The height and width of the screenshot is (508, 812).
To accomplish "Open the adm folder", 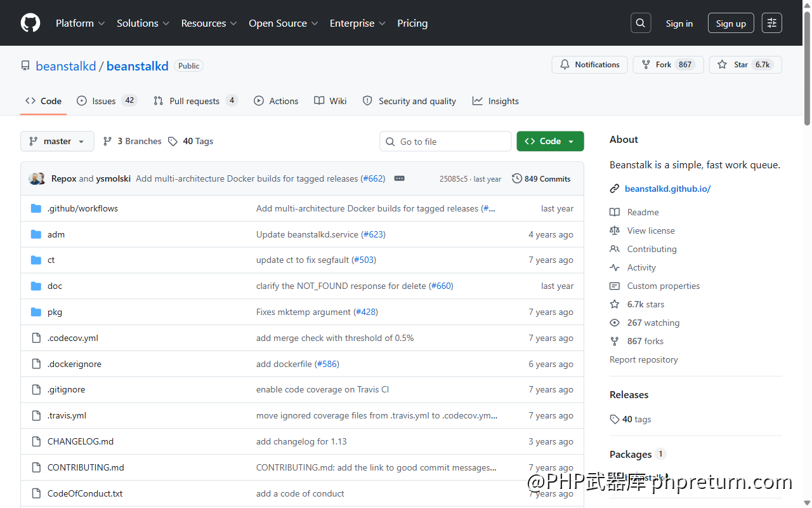I will (56, 234).
